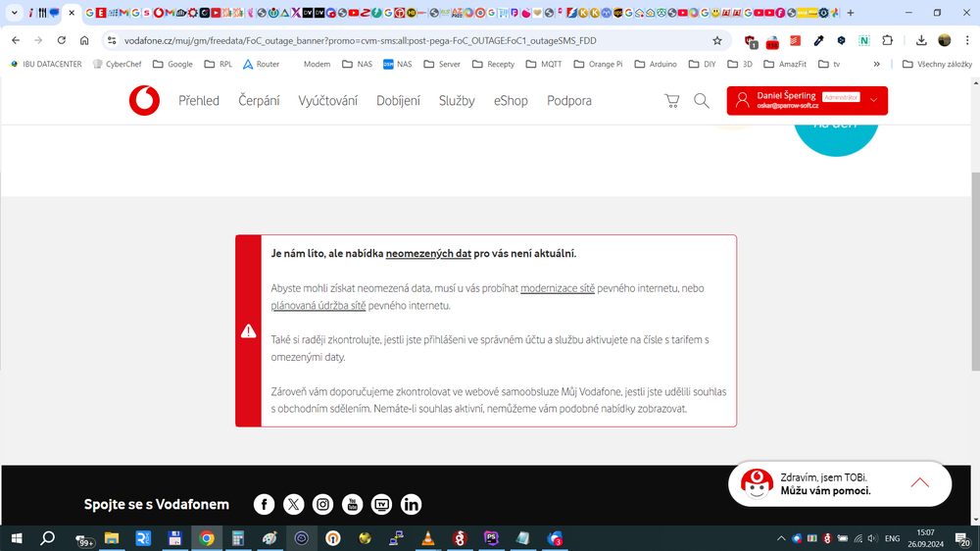This screenshot has width=980, height=551.
Task: Open Vodafone LinkedIn page
Action: click(411, 504)
